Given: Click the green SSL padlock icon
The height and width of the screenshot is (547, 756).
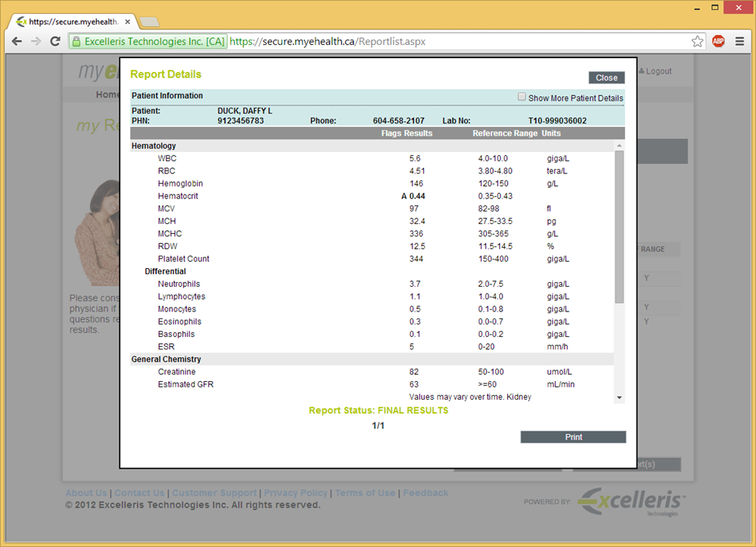Looking at the screenshot, I should coord(77,42).
